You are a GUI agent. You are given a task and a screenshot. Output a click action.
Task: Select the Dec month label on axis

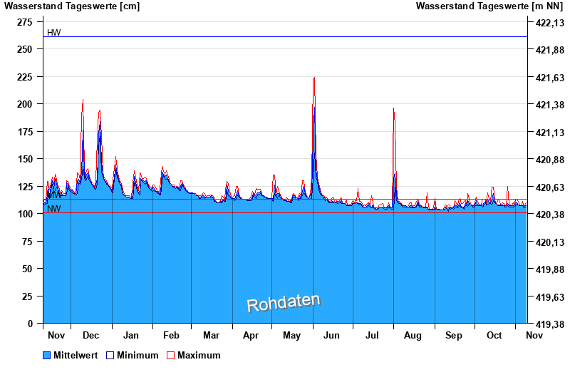(90, 335)
